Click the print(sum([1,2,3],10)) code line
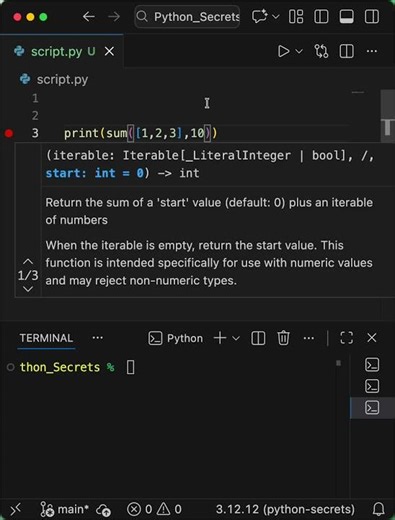This screenshot has width=395, height=520. (x=140, y=133)
